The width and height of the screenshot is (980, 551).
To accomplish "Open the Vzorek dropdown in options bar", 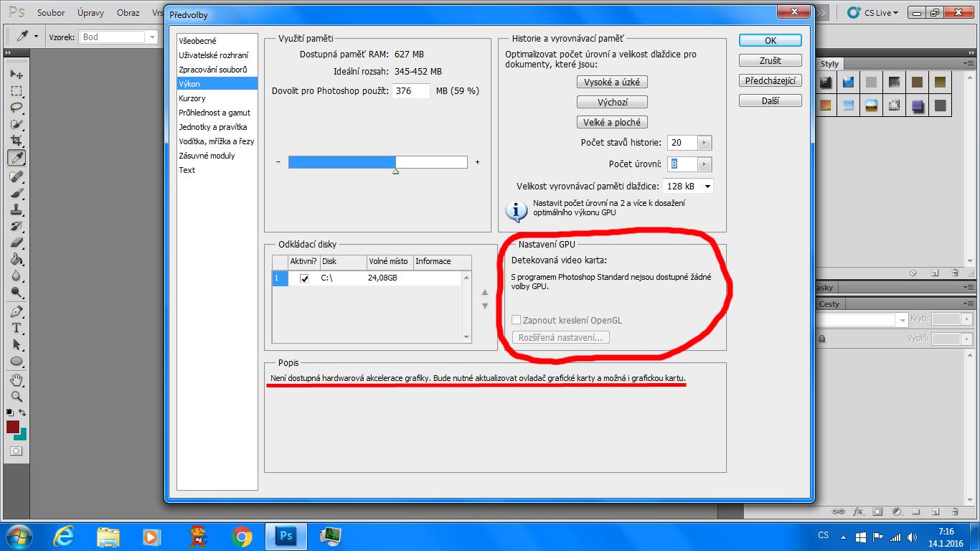I will coord(118,37).
